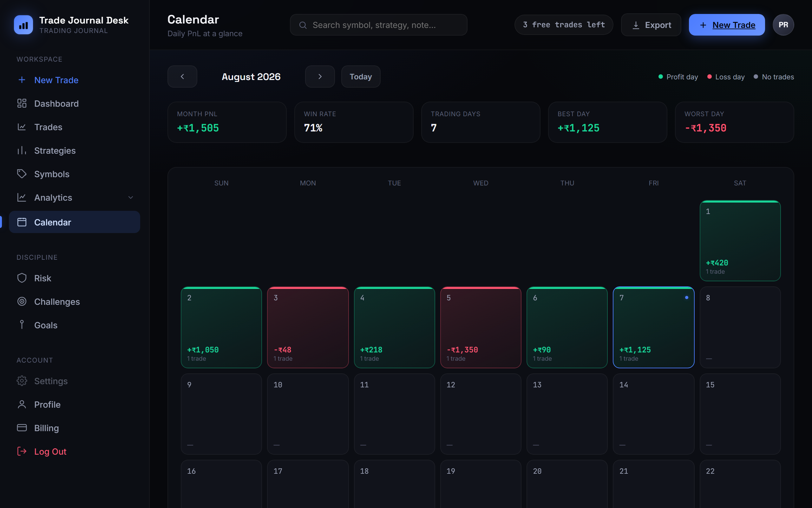Select August 1 profit day cell
The image size is (812, 508).
tap(740, 241)
